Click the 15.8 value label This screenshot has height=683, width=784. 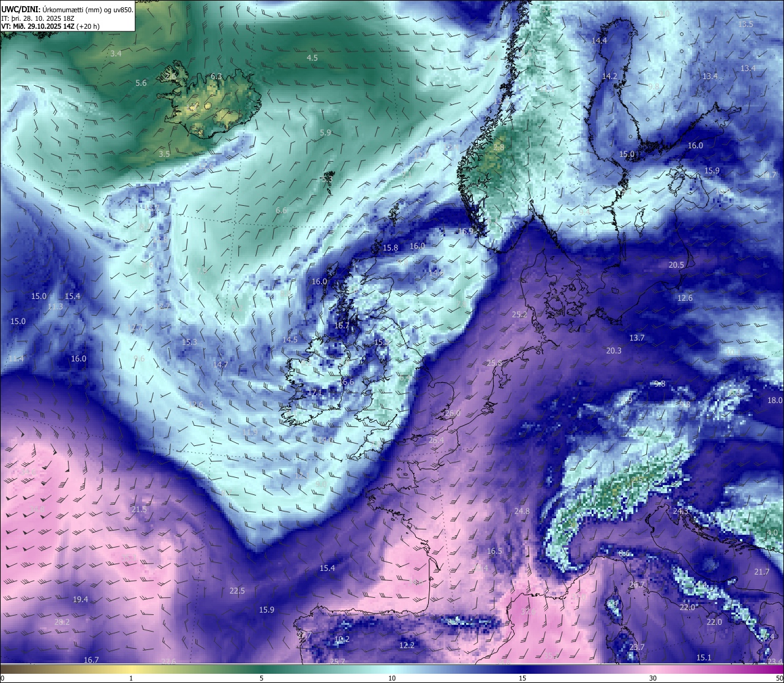[x=390, y=248]
